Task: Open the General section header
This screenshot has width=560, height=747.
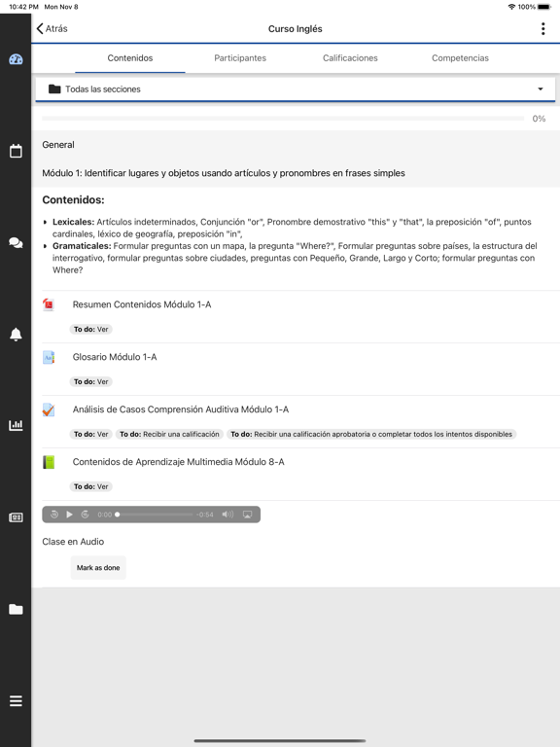Action: (x=58, y=145)
